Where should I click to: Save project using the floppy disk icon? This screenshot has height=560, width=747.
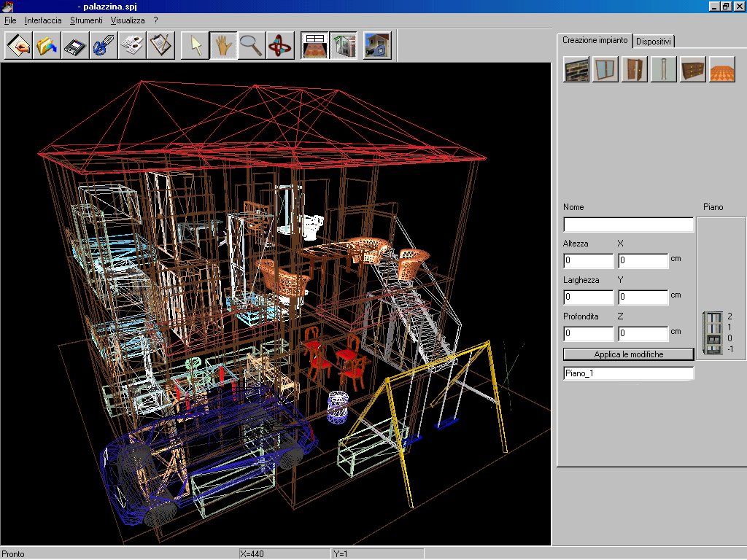pos(75,45)
